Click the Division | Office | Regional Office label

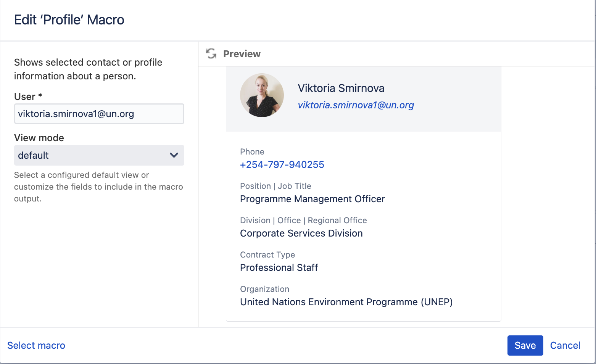pos(303,220)
